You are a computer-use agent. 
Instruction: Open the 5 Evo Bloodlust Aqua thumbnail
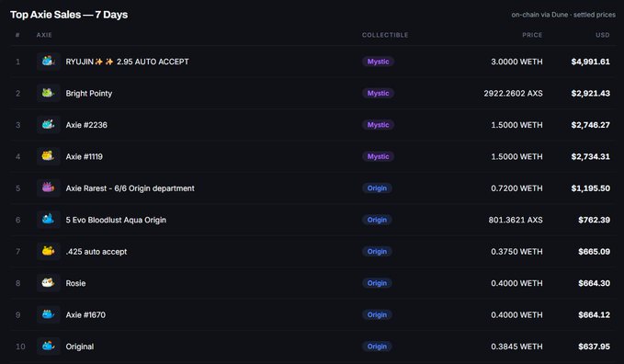tap(48, 220)
